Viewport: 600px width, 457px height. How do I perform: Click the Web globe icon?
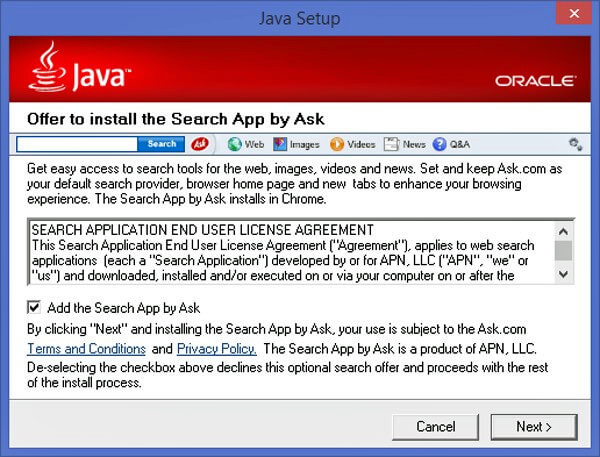[235, 144]
